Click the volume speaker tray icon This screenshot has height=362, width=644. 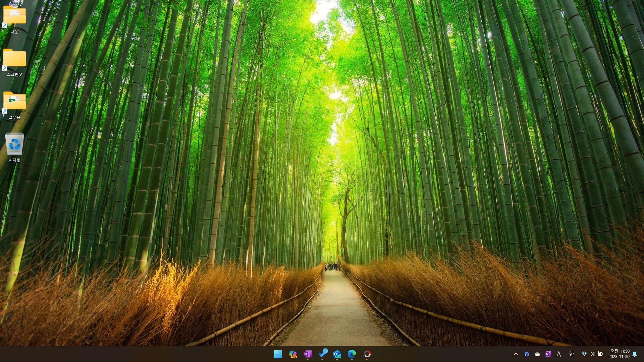click(x=592, y=354)
